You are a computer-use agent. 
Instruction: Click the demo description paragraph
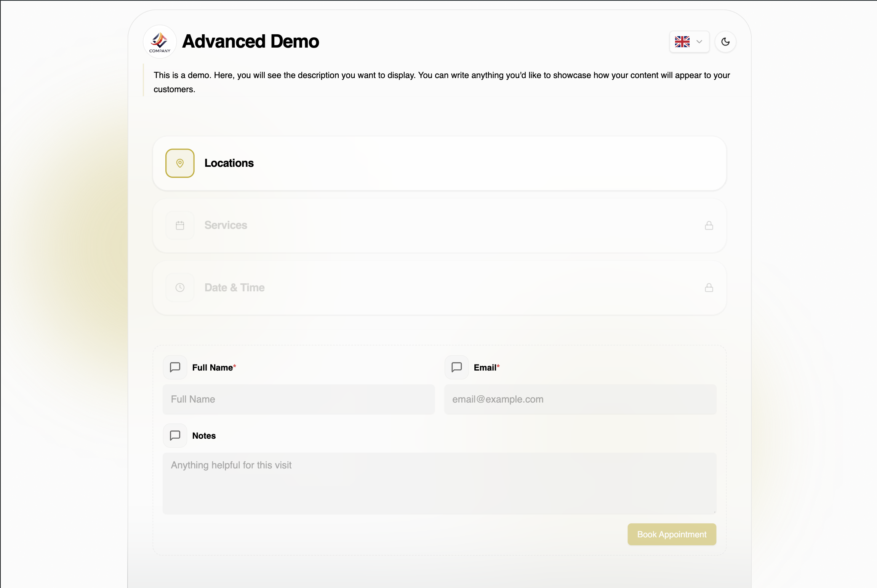(442, 82)
